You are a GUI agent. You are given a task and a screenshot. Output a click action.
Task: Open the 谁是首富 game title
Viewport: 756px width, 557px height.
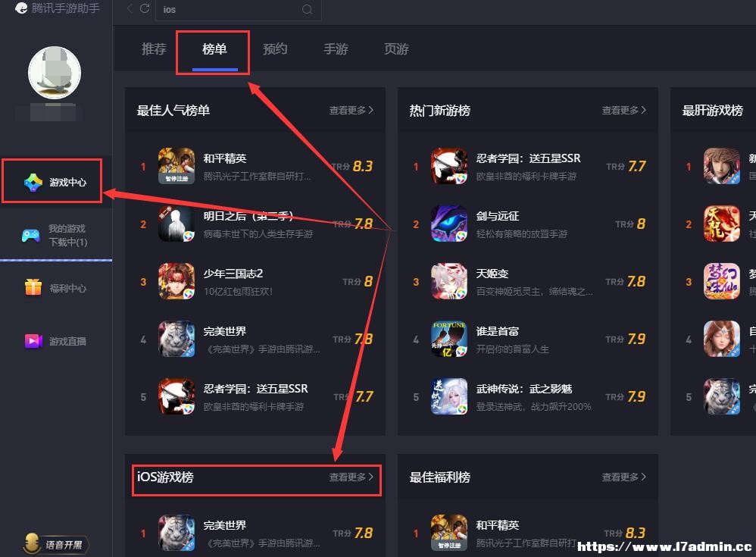point(497,331)
